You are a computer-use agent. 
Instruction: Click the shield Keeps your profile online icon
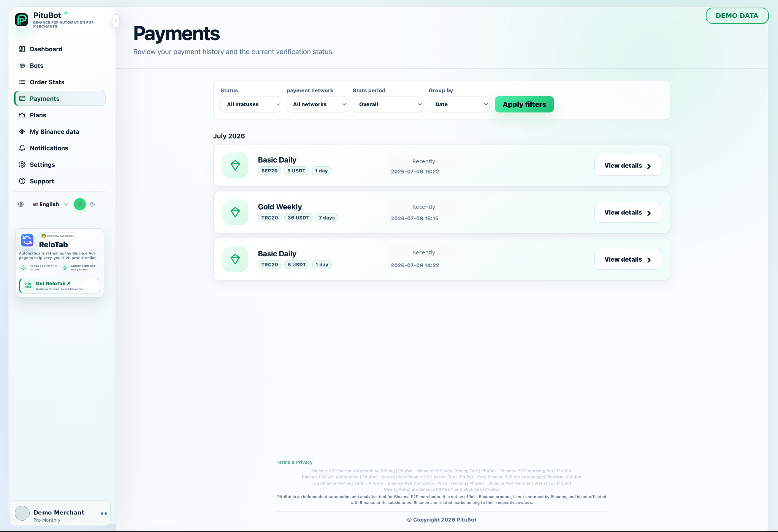24,268
